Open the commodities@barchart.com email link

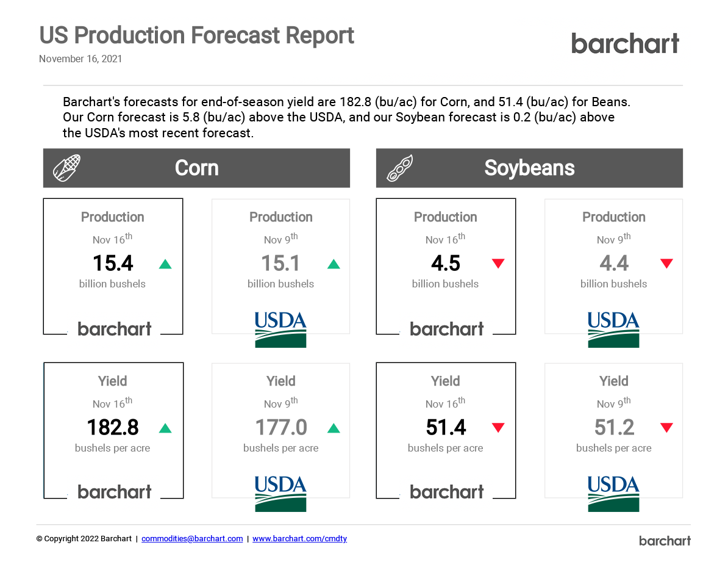192,539
